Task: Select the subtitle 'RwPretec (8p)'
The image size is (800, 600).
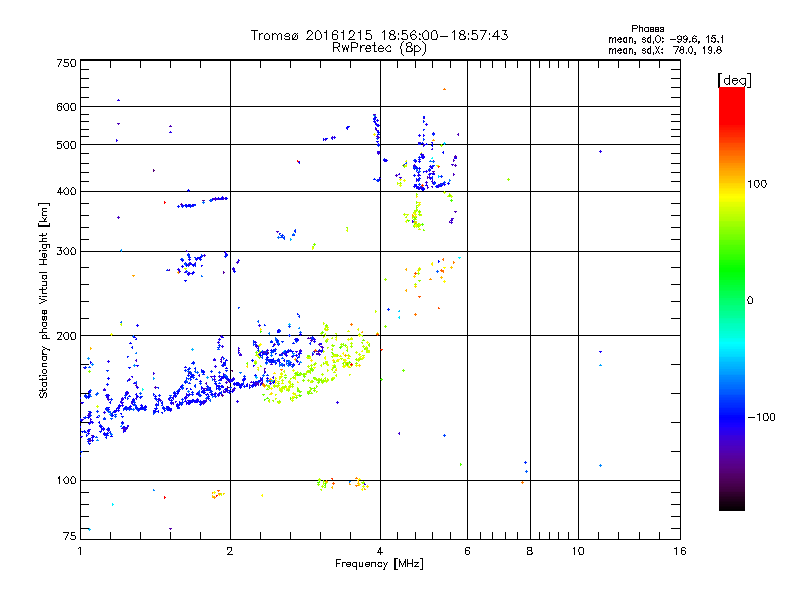Action: pyautogui.click(x=379, y=48)
